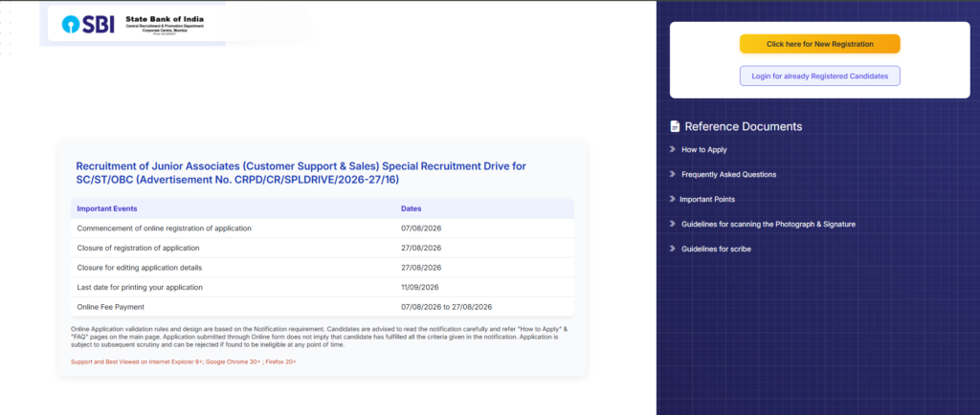Select the Commencement of online registration row text
980x415 pixels.
pyautogui.click(x=164, y=229)
